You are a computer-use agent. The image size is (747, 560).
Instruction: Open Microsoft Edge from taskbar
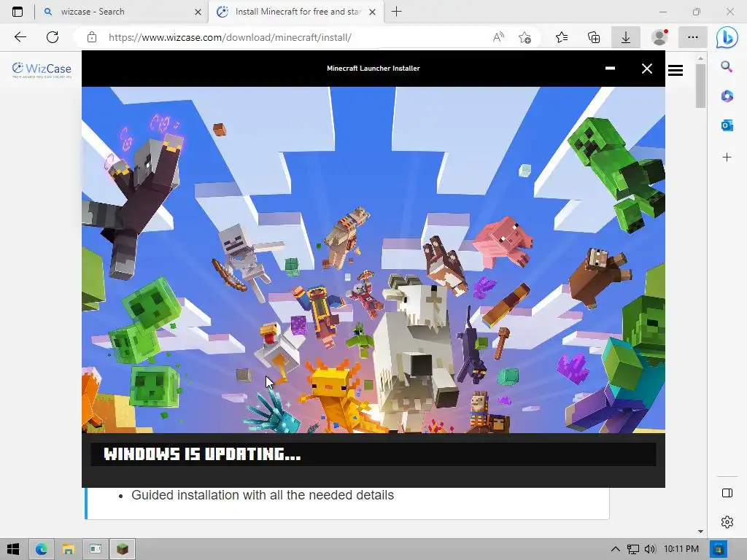tap(42, 549)
